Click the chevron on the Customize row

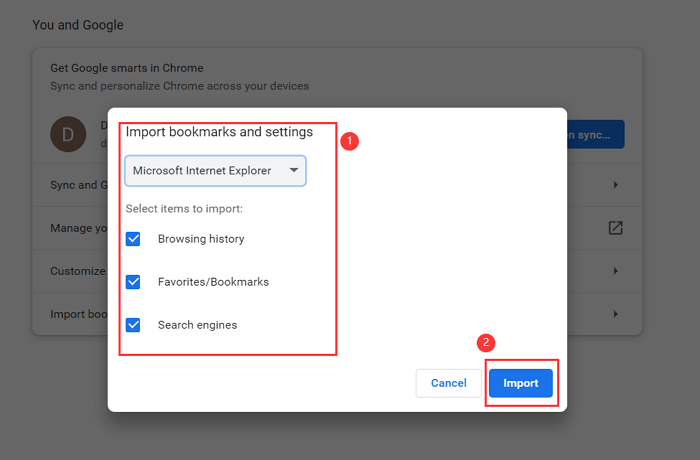pos(615,271)
